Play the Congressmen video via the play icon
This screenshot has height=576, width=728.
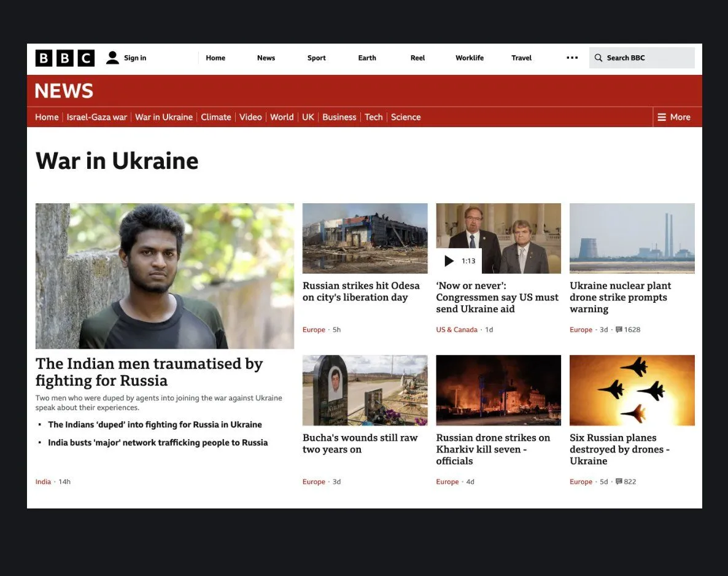tap(449, 261)
